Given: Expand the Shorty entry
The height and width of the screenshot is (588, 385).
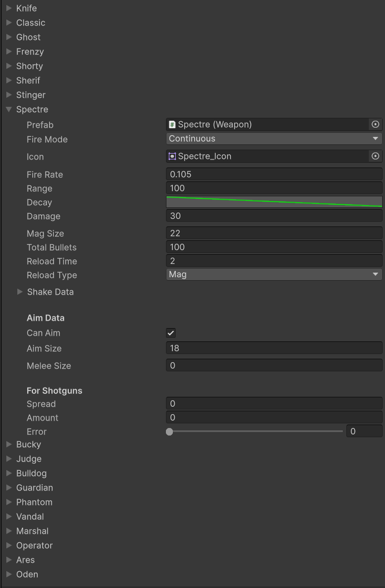Looking at the screenshot, I should click(9, 66).
